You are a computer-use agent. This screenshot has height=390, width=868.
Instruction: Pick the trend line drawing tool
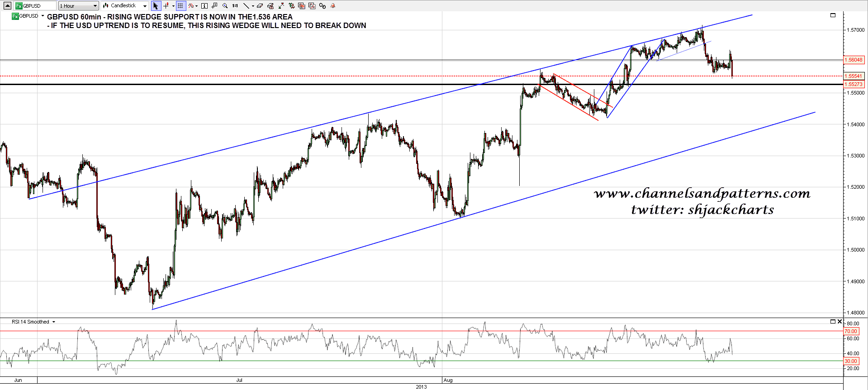[x=247, y=6]
